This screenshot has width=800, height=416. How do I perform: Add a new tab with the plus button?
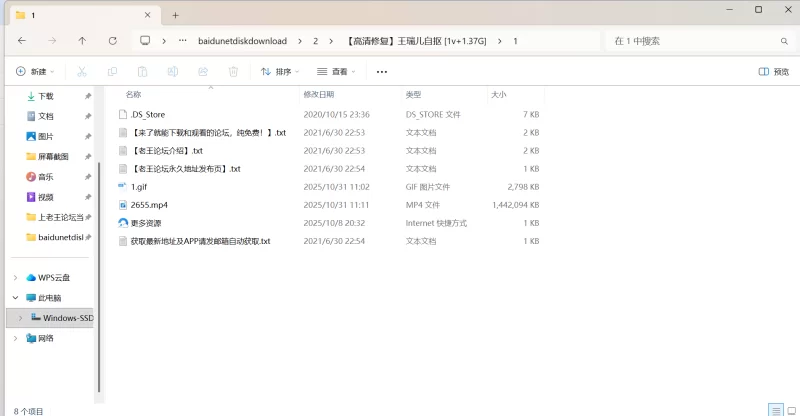point(175,15)
